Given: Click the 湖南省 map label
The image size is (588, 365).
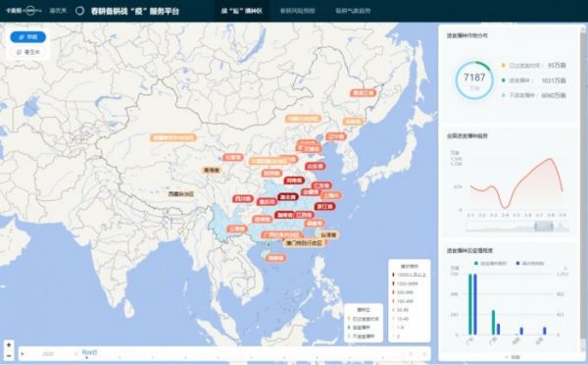Looking at the screenshot, I should (284, 215).
